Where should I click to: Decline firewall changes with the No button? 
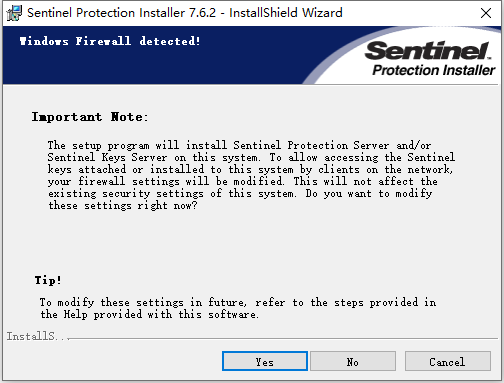click(x=353, y=361)
